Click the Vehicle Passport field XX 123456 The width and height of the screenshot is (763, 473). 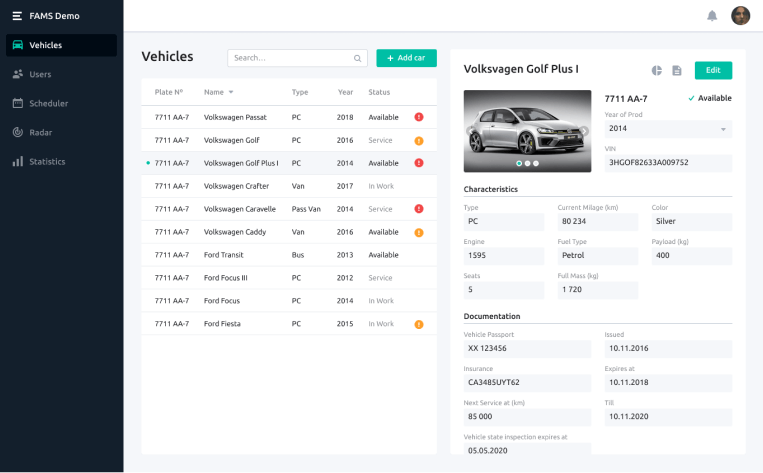click(x=527, y=348)
